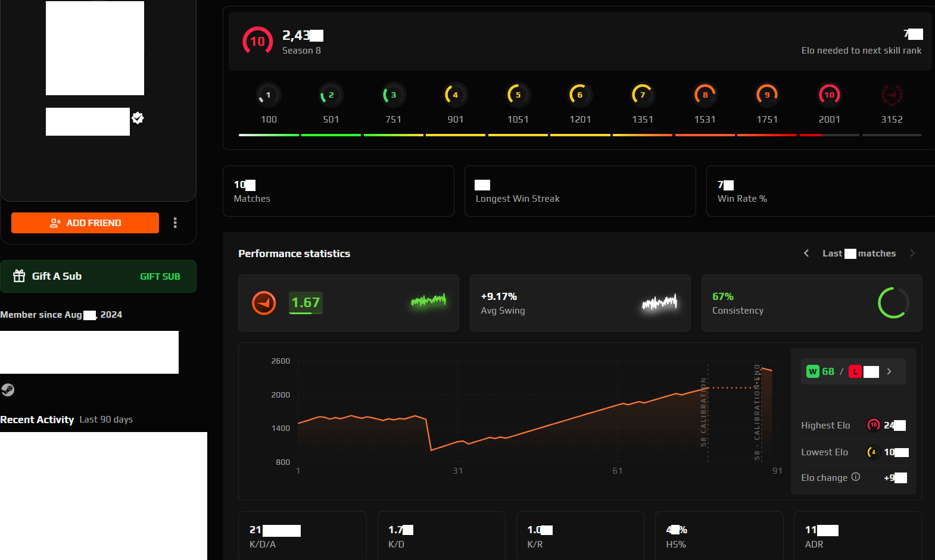
Task: Click the large level 10 Season 8 badge
Action: coord(257,41)
